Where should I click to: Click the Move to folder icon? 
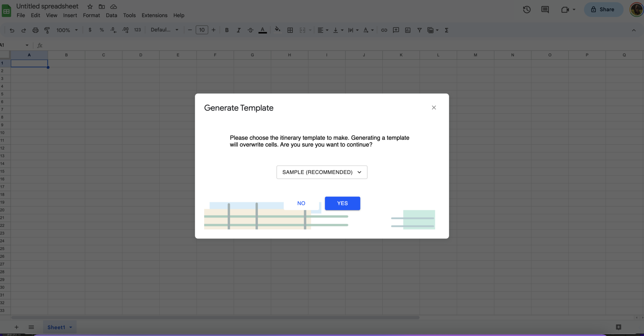(102, 7)
